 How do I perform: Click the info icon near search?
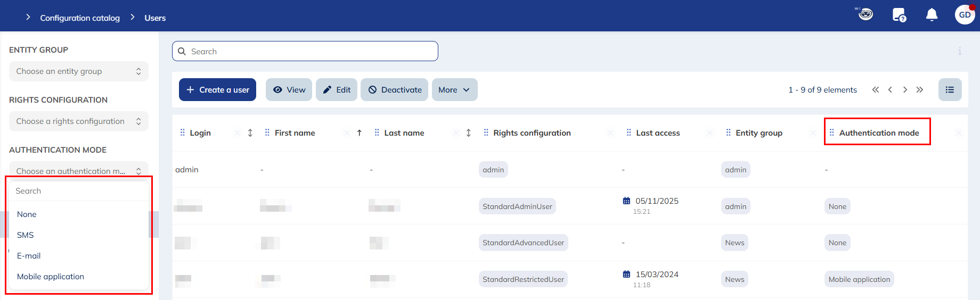click(x=960, y=51)
